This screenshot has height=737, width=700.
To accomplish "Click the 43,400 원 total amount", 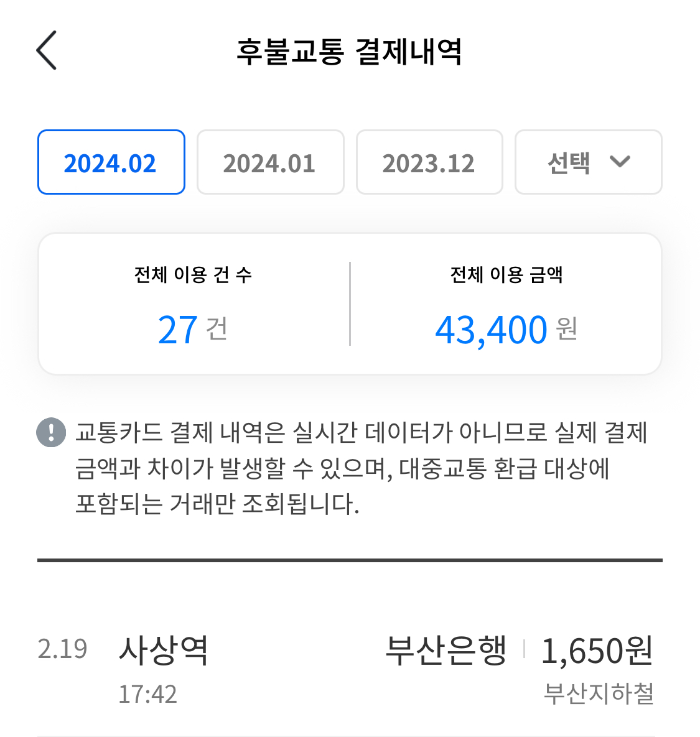I will [x=506, y=330].
